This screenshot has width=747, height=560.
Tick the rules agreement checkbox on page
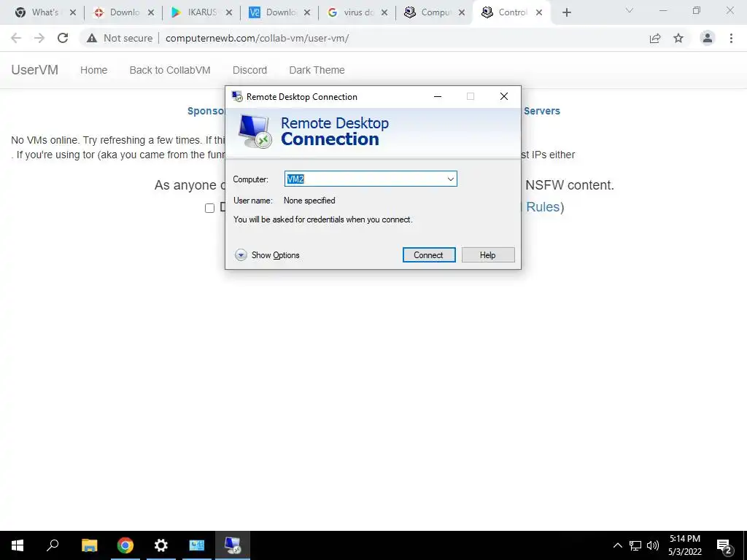point(209,208)
